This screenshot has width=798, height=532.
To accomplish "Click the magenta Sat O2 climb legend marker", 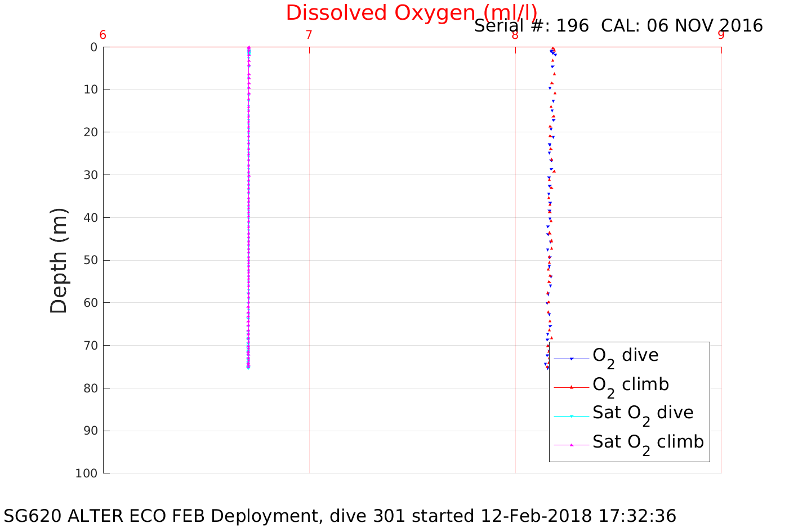I will (571, 445).
